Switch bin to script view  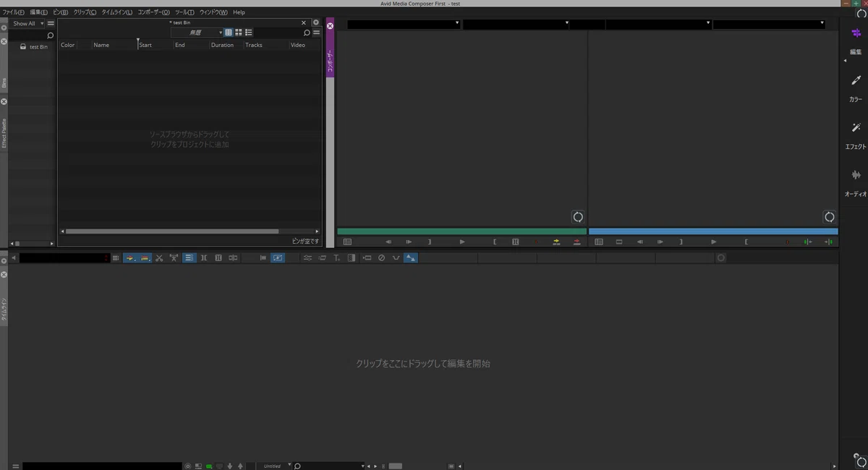(249, 33)
